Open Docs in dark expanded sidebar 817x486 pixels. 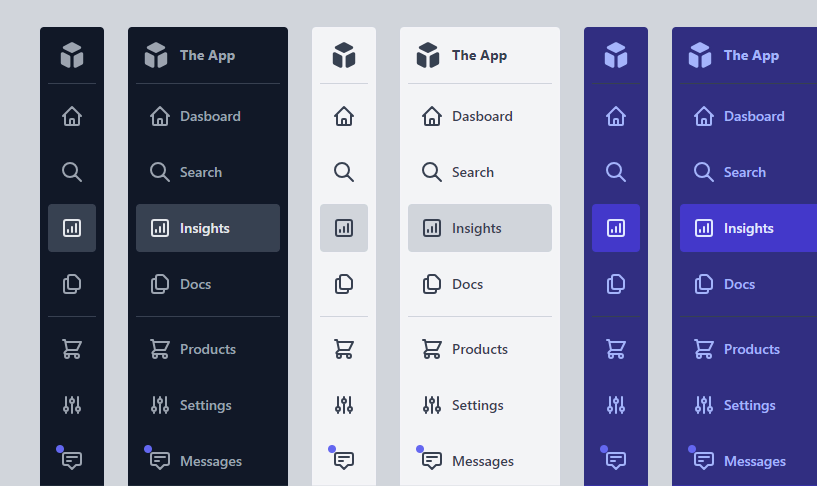[x=208, y=284]
